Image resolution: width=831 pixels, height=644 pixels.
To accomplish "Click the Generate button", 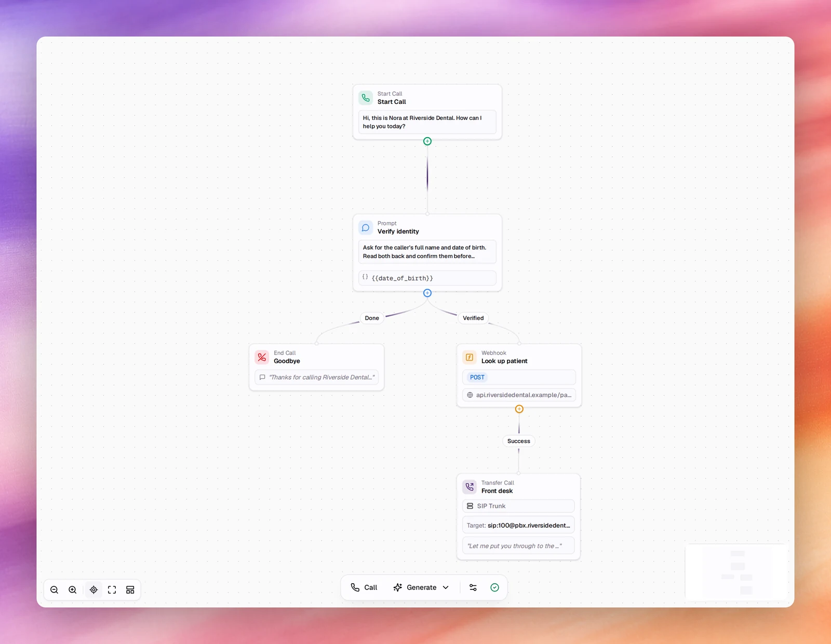I will click(415, 587).
